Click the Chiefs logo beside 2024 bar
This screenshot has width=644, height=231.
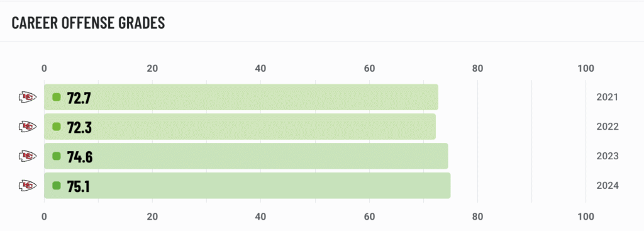pyautogui.click(x=28, y=186)
